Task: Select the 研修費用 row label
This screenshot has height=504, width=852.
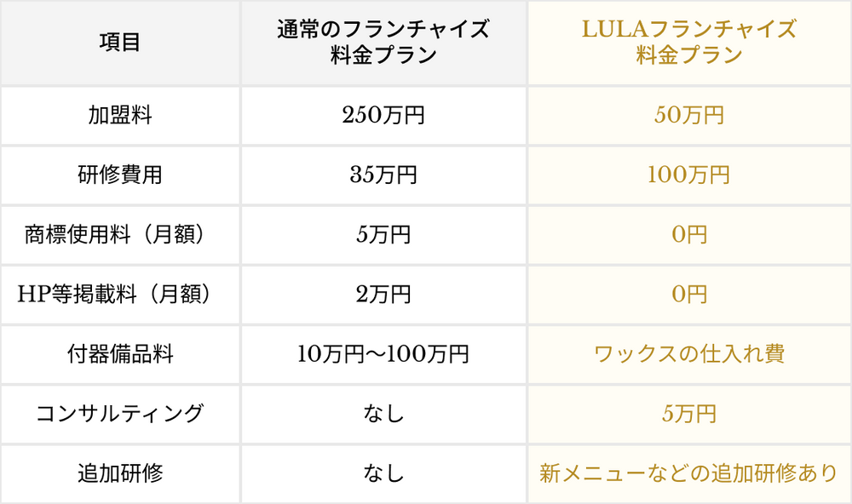Action: tap(120, 175)
